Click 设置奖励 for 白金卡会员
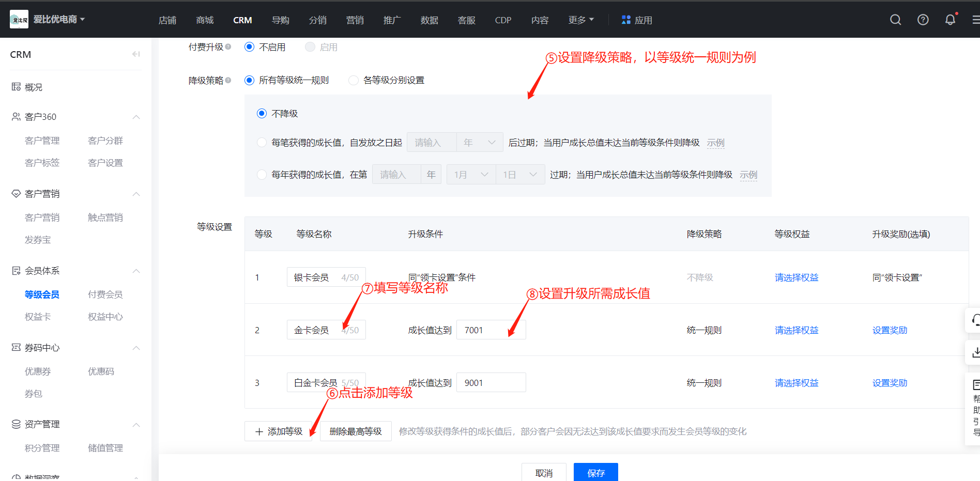The height and width of the screenshot is (481, 980). click(x=890, y=383)
